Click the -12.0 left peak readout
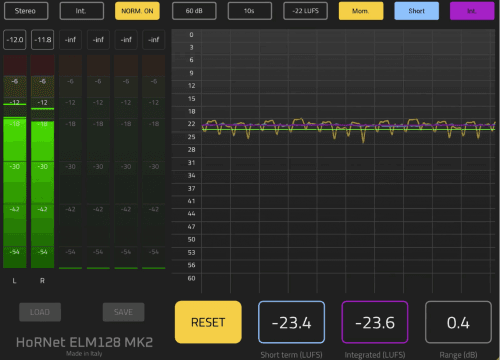The height and width of the screenshot is (360, 500). [x=15, y=40]
